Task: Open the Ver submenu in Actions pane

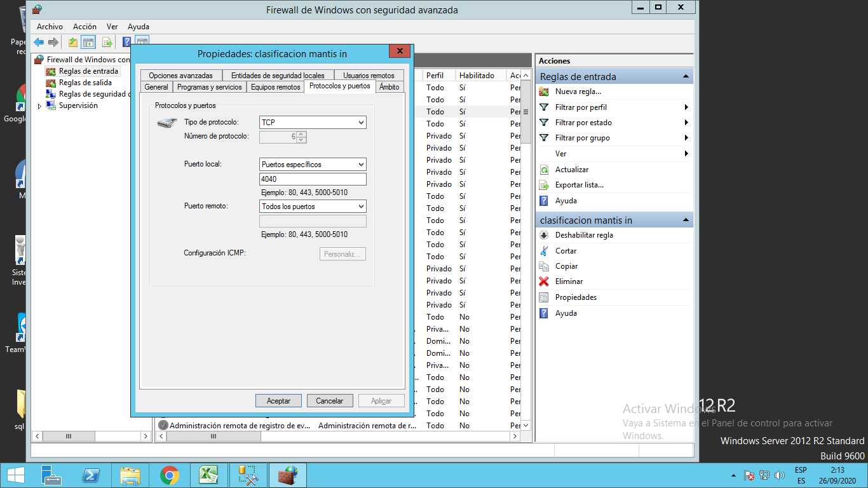Action: (614, 154)
